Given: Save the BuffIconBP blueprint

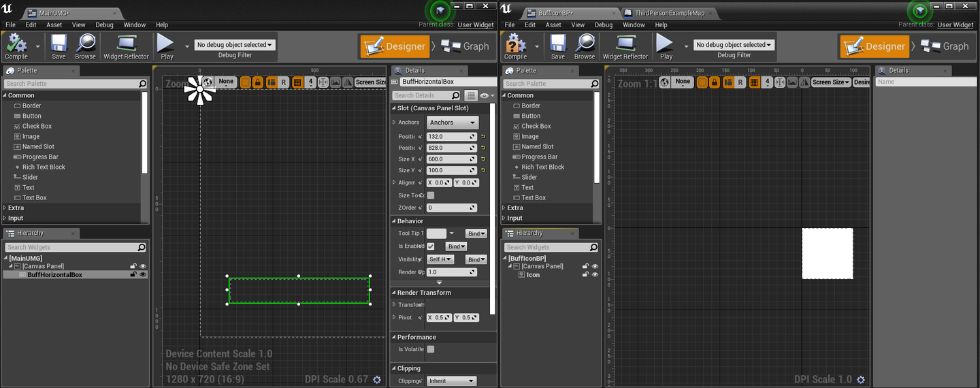Looking at the screenshot, I should pos(557,46).
